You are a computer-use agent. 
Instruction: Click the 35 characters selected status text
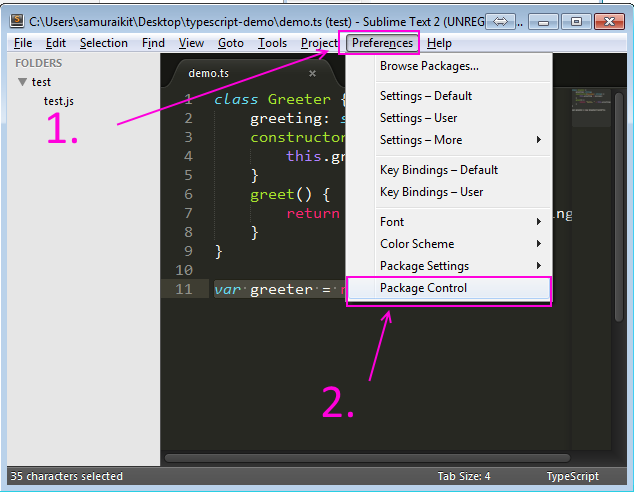pos(66,476)
